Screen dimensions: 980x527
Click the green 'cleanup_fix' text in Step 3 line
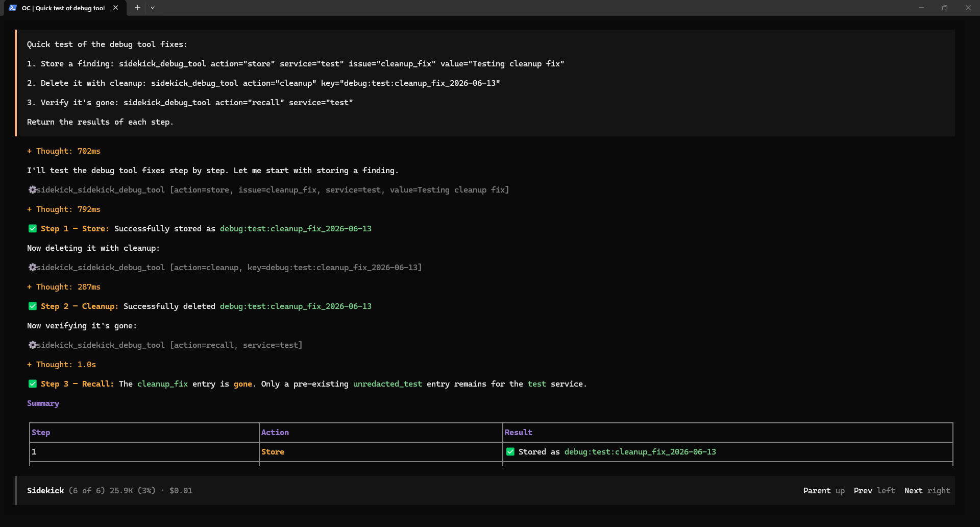(x=162, y=384)
